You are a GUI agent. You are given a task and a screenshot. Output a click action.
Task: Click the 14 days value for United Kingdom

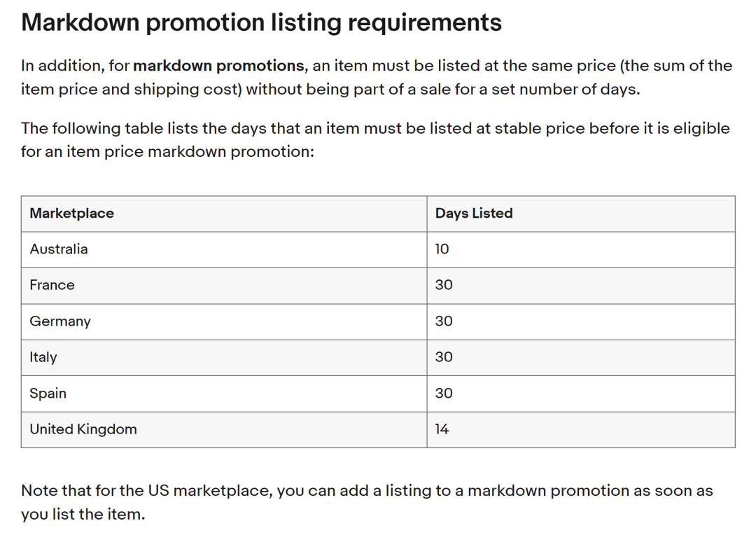click(442, 429)
